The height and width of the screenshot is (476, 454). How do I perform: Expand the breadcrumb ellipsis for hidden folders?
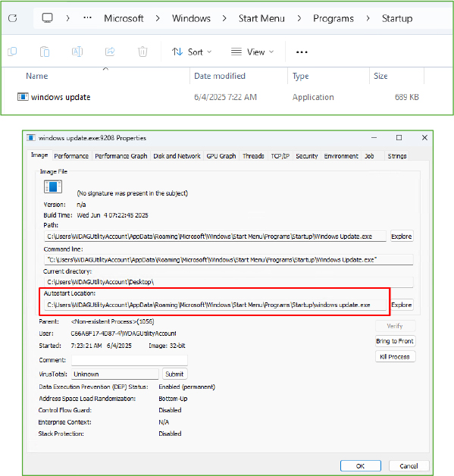tap(87, 18)
